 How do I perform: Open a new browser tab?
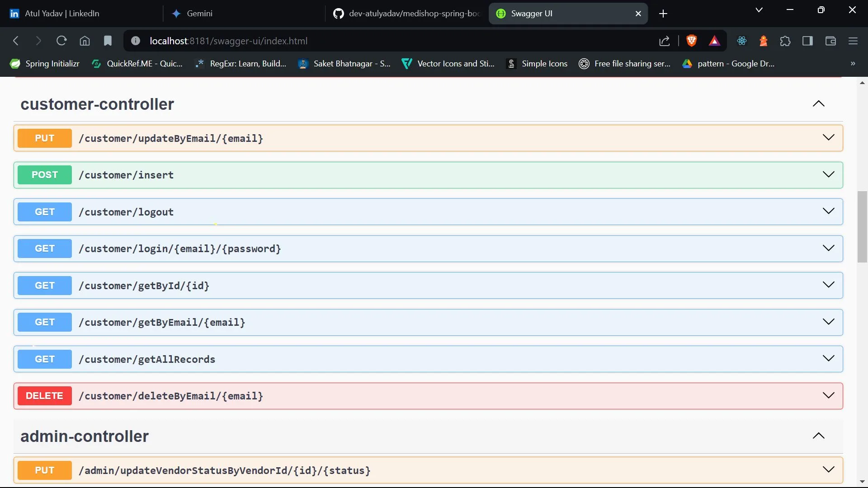point(663,14)
